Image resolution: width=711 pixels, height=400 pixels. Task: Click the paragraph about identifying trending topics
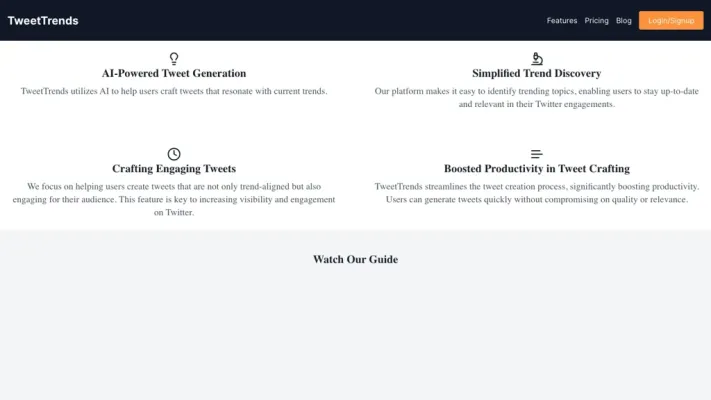pos(537,97)
